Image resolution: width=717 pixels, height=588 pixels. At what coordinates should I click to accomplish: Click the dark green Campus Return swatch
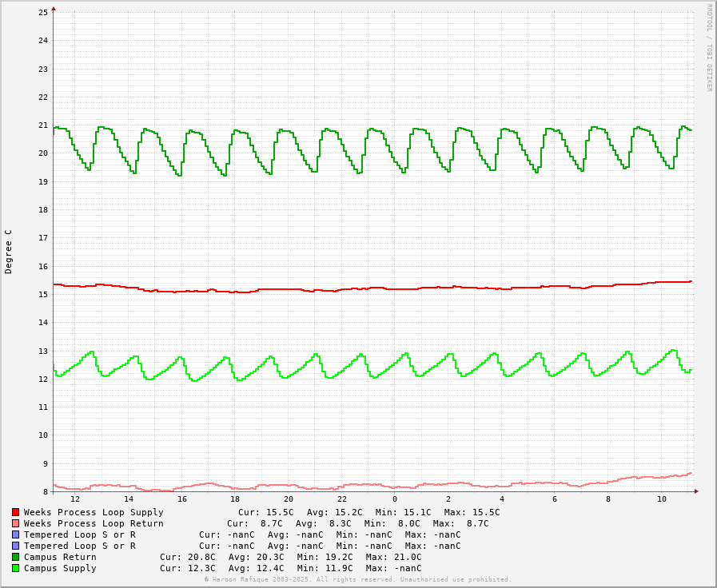click(15, 557)
